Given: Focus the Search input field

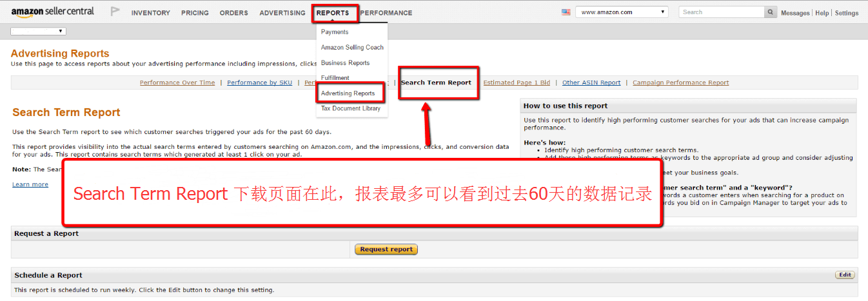Looking at the screenshot, I should 721,12.
